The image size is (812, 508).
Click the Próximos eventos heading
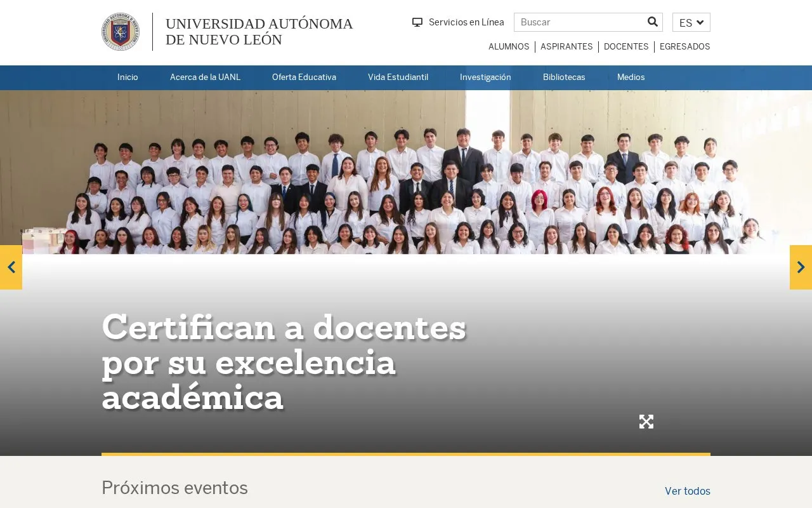coord(174,488)
